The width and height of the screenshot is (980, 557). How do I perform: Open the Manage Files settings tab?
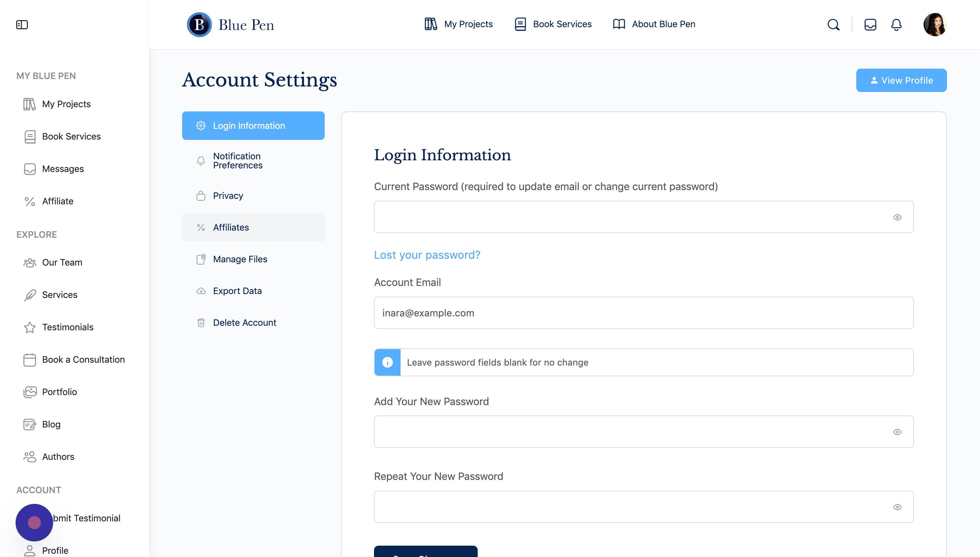(253, 259)
